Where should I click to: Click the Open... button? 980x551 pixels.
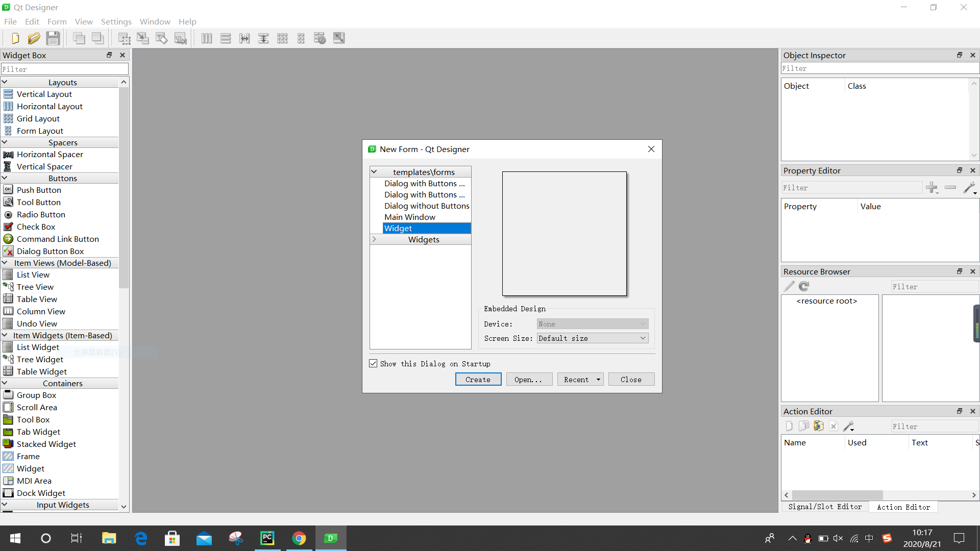(529, 380)
